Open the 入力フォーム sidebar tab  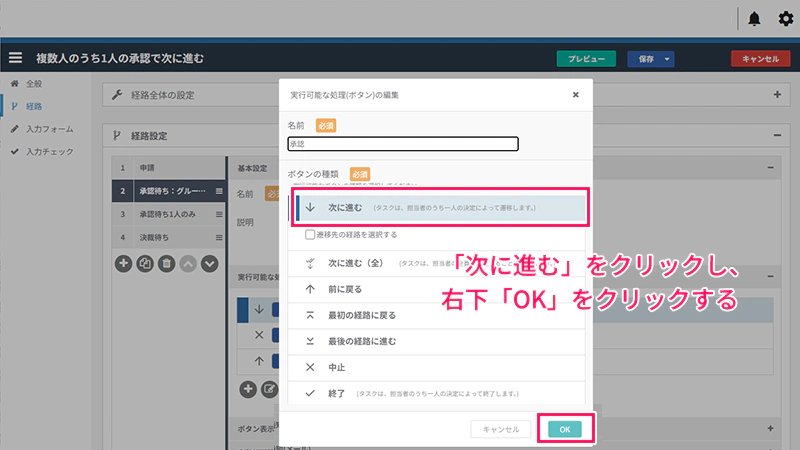[49, 129]
